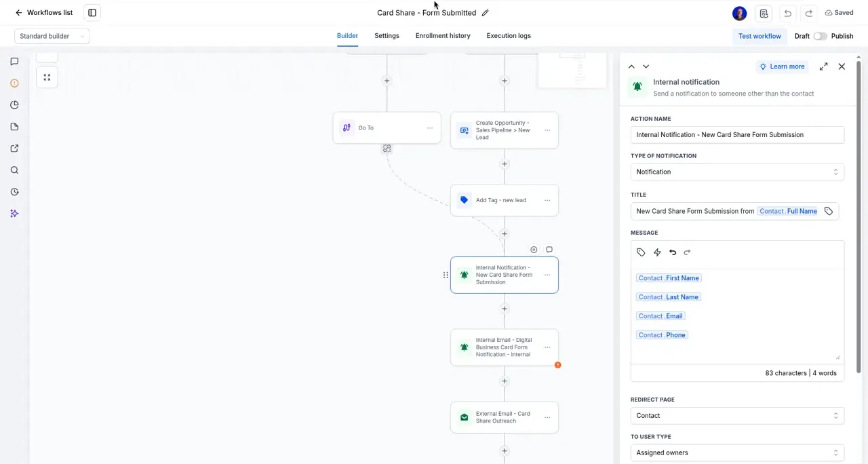Open search icon in left sidebar

pos(14,170)
